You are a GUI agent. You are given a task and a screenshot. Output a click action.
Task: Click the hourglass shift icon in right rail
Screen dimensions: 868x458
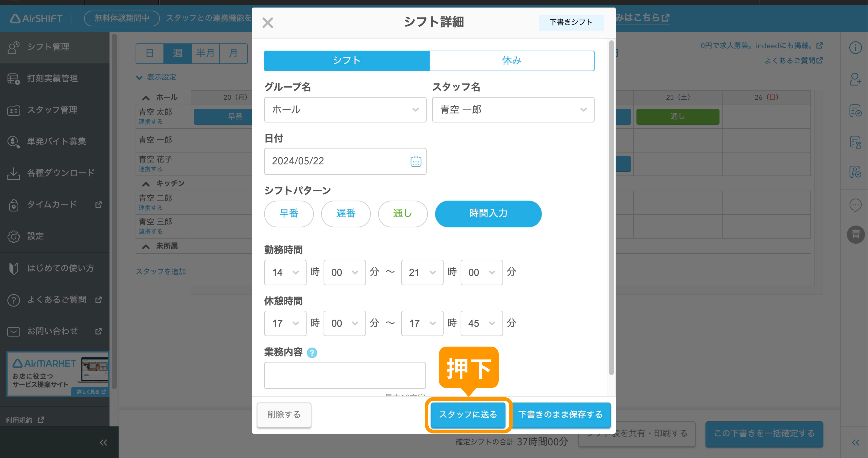pyautogui.click(x=855, y=142)
